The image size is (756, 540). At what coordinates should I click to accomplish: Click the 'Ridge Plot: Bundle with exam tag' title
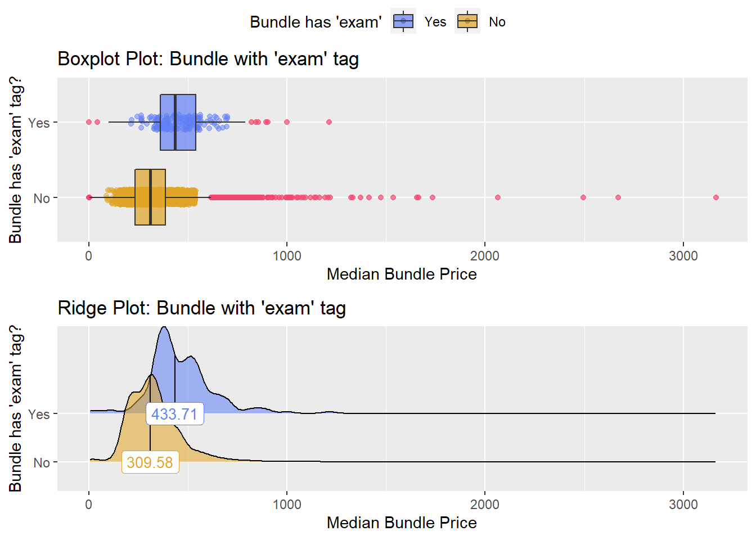(201, 308)
